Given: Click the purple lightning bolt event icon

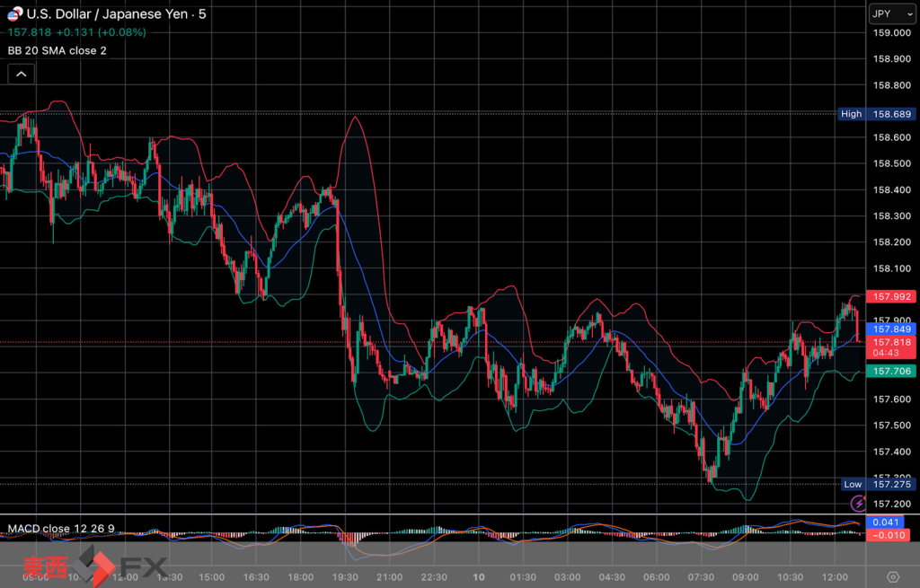Looking at the screenshot, I should (x=856, y=505).
